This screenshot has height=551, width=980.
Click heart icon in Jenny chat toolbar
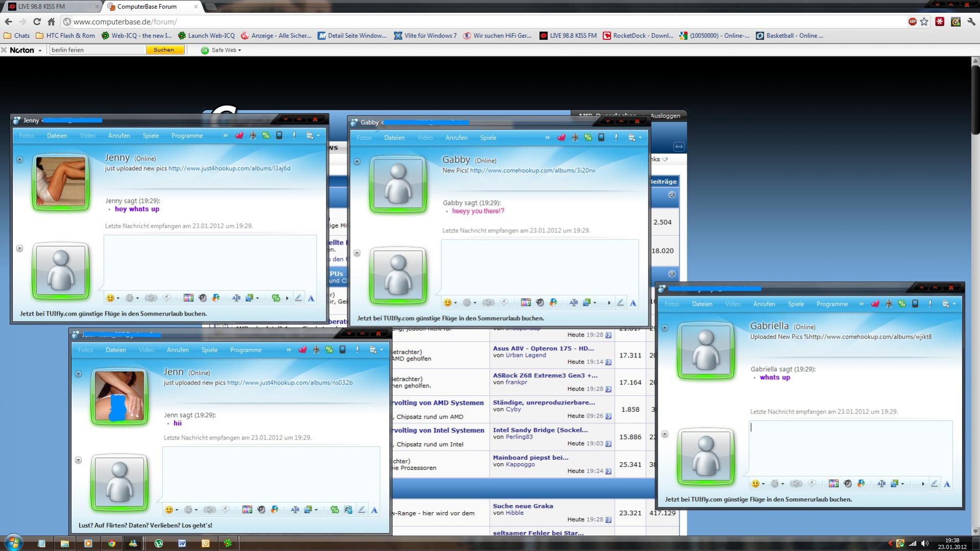pos(239,136)
